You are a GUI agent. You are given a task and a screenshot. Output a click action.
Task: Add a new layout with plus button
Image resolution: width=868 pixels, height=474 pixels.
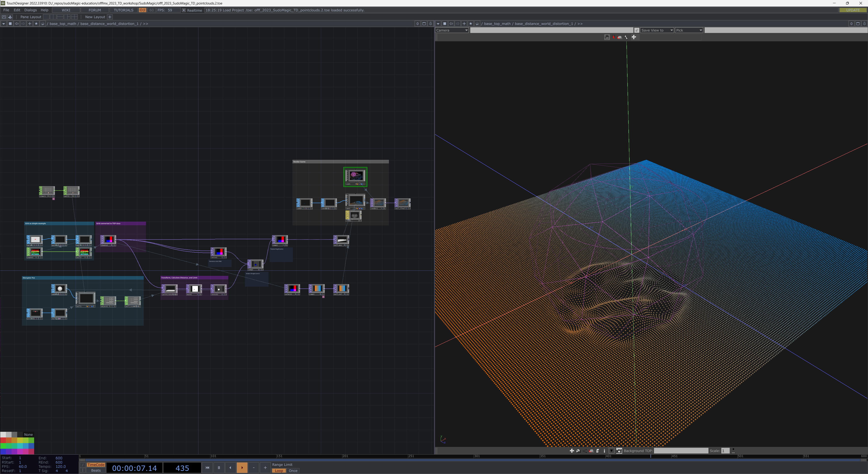pos(110,17)
